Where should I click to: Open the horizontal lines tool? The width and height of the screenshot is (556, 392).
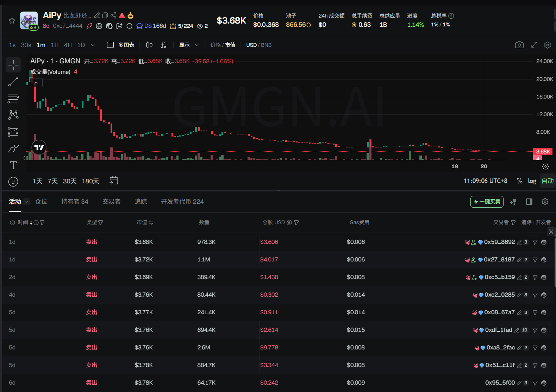coord(13,99)
